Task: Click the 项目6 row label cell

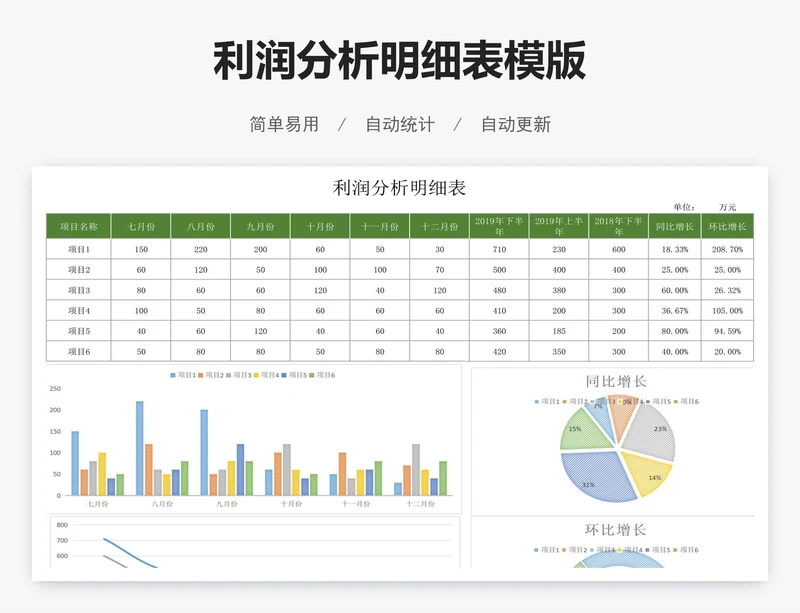Action: 79,352
